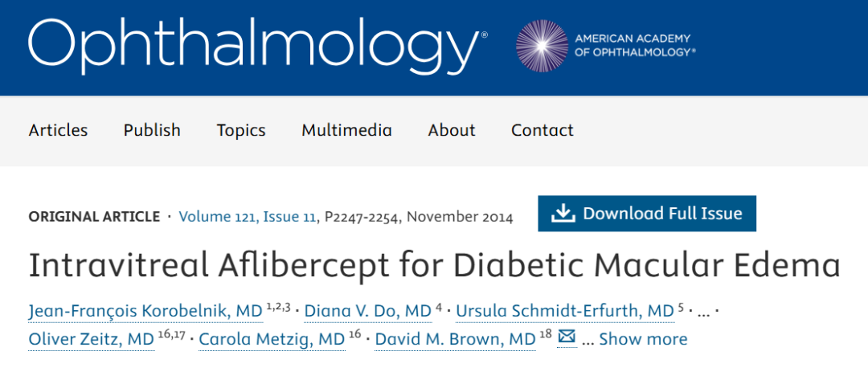
Task: Open the Volume 121, Issue 11 link
Action: pyautogui.click(x=248, y=217)
